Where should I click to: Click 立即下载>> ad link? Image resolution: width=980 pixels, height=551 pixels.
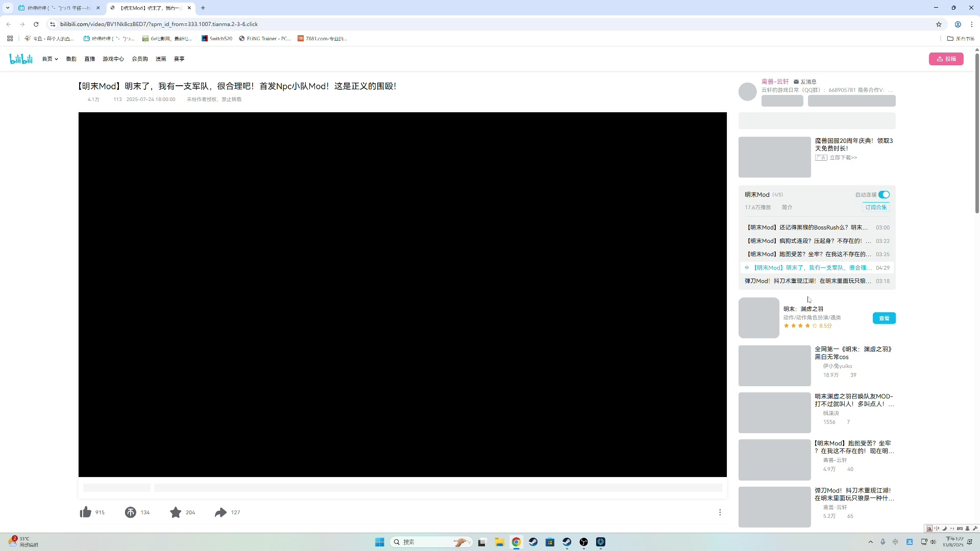[x=843, y=158]
